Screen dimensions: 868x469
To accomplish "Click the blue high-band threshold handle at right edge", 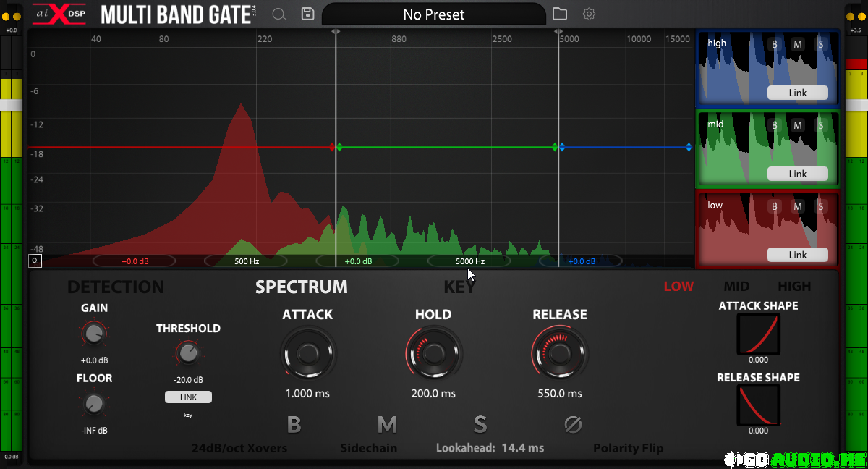I will pos(689,148).
